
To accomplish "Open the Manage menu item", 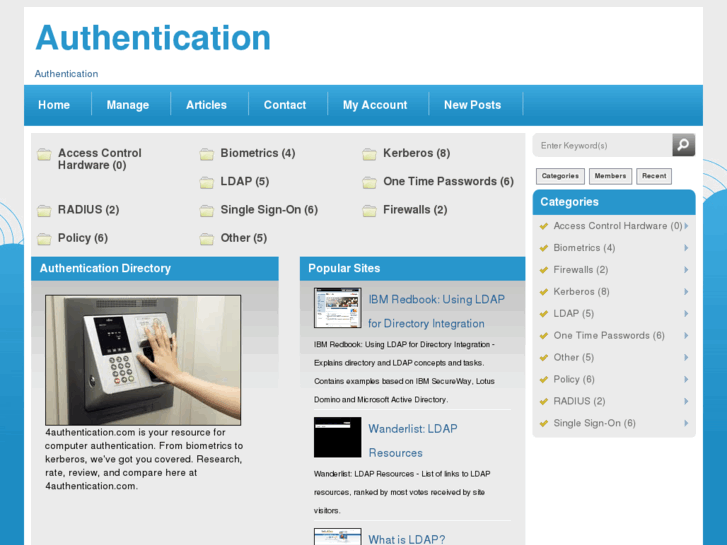I will [128, 105].
